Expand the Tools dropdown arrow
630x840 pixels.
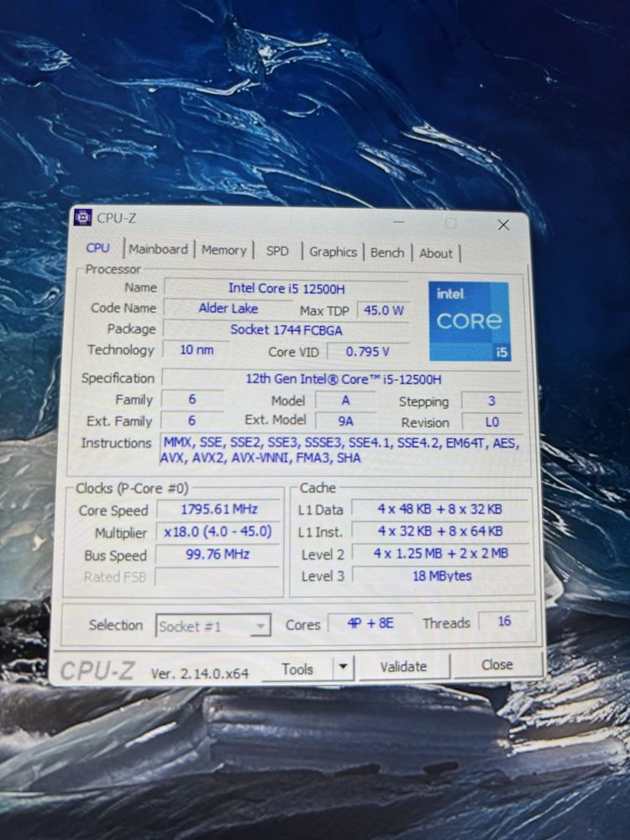[344, 668]
